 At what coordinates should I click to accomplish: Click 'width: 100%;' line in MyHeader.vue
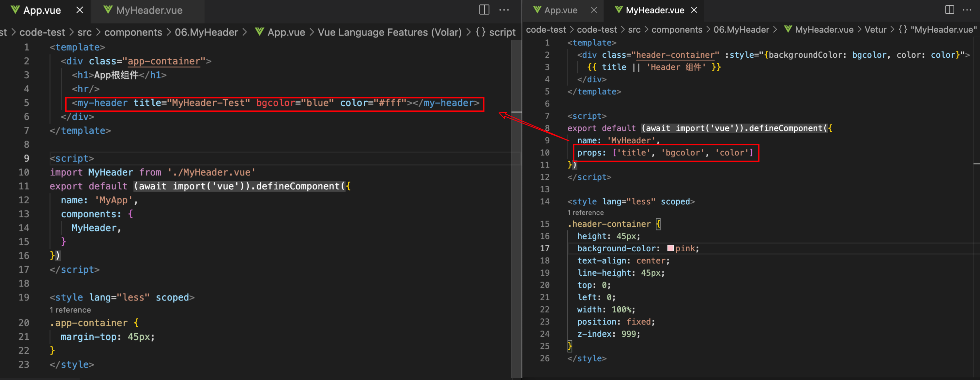coord(606,310)
